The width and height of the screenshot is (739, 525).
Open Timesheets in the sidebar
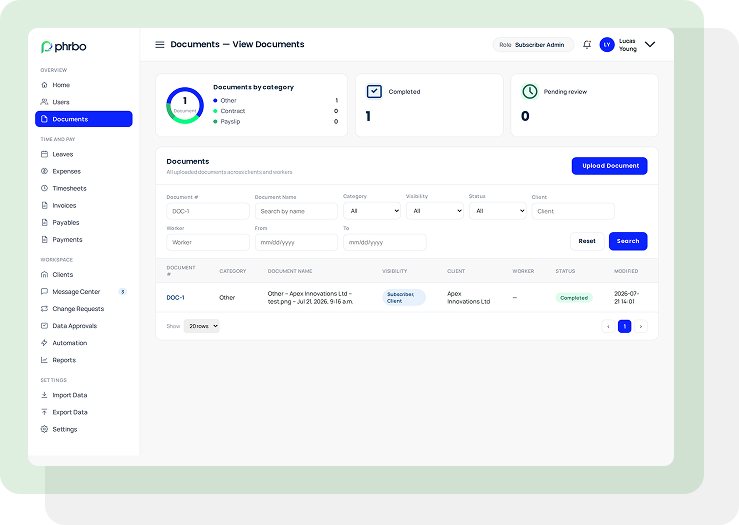coord(83,188)
